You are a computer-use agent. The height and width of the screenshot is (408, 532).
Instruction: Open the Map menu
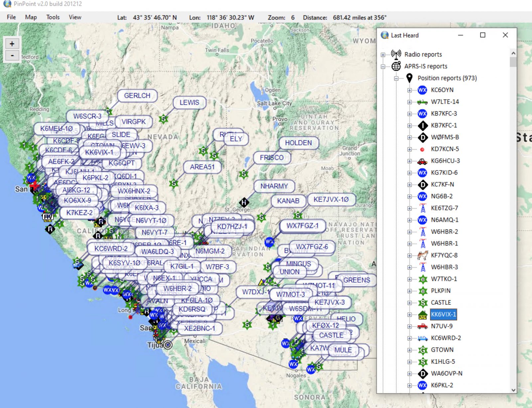(x=31, y=17)
